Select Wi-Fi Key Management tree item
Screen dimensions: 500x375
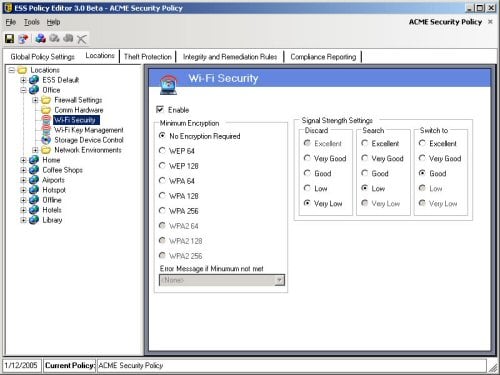tap(89, 130)
